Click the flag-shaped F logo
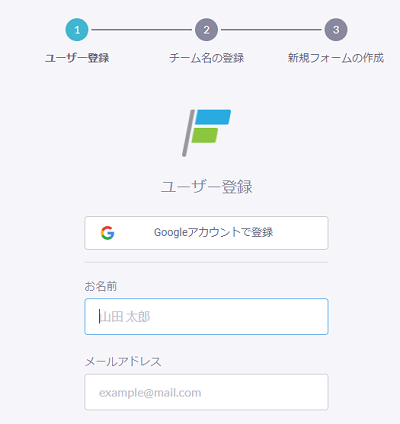Image resolution: width=400 pixels, height=424 pixels. tap(206, 133)
